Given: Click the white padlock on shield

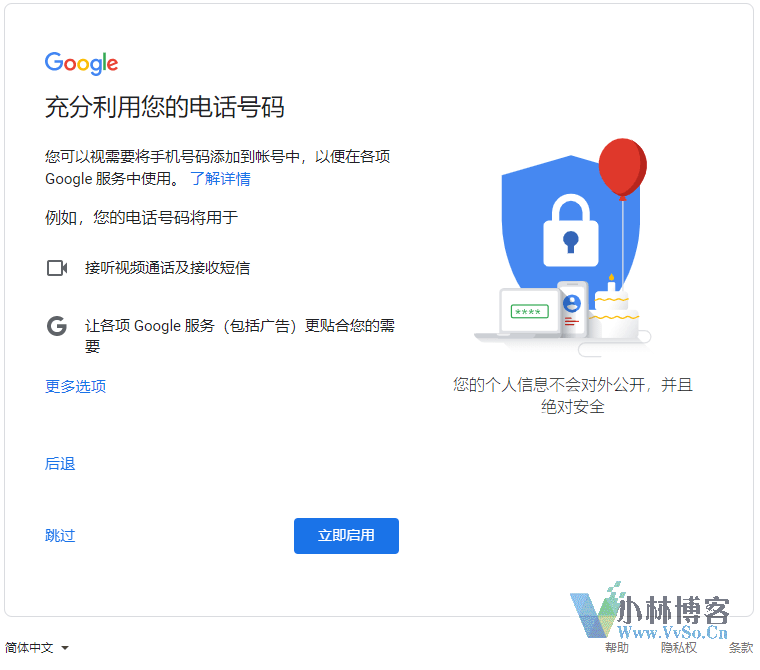Looking at the screenshot, I should [x=570, y=231].
